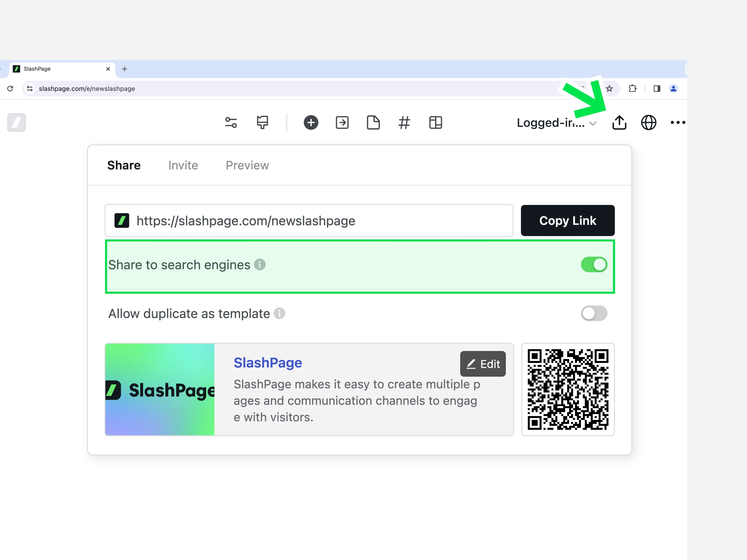Open site info icon in address bar
This screenshot has height=560, width=747.
[30, 88]
